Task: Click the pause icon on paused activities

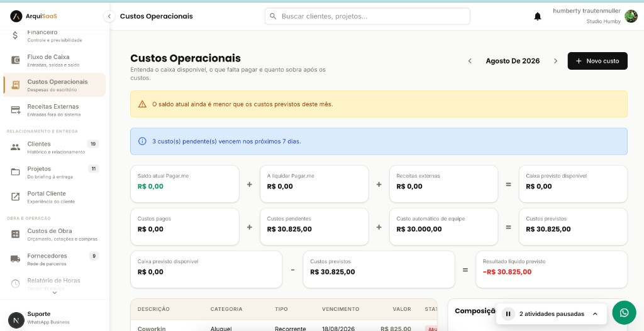Action: coord(508,314)
